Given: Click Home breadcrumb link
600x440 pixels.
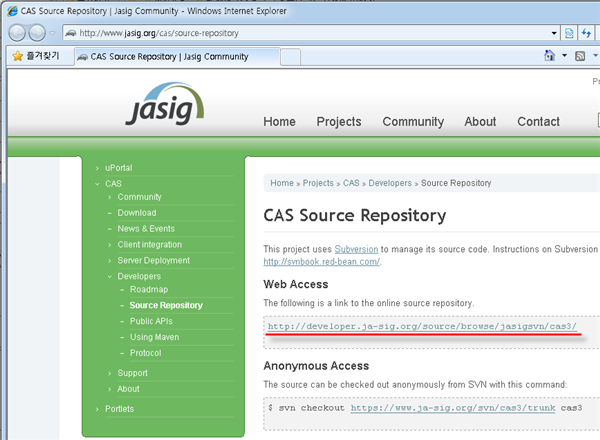Looking at the screenshot, I should pos(282,183).
